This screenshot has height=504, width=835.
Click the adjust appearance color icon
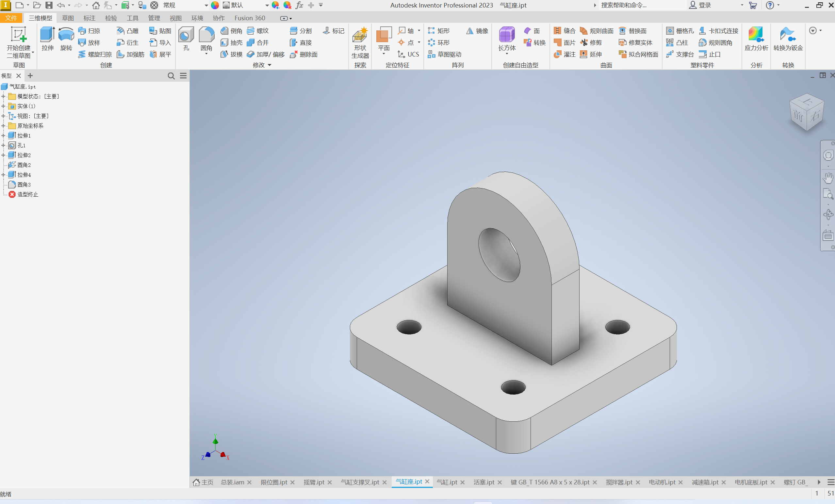(x=275, y=5)
